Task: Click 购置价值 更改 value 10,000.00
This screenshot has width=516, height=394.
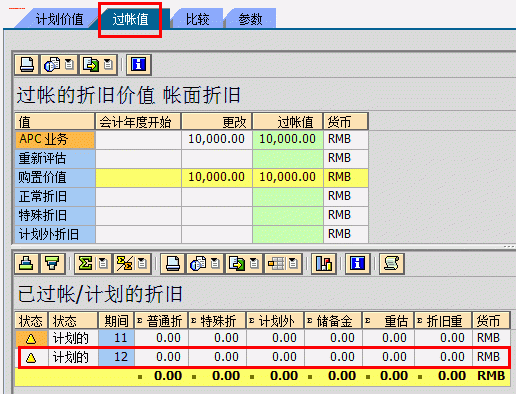Action: point(217,177)
